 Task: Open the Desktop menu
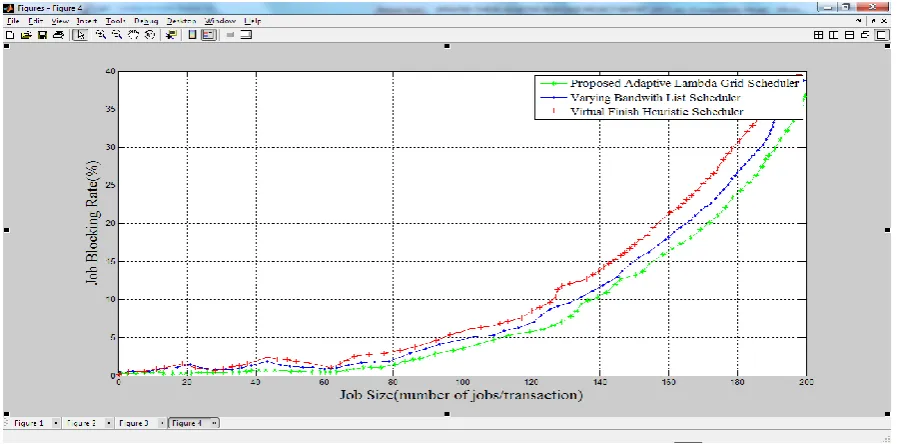[181, 21]
